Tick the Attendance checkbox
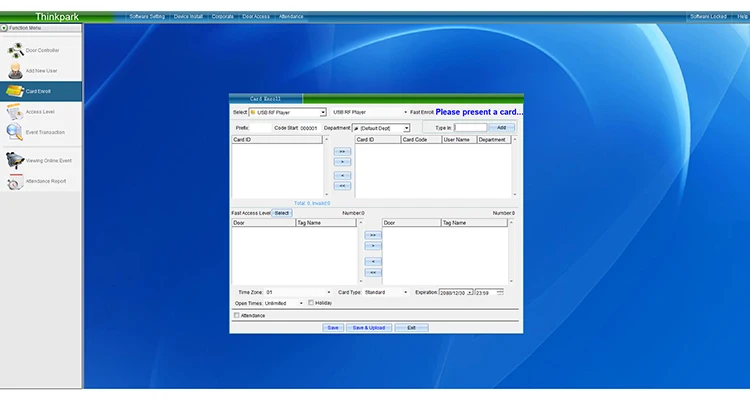This screenshot has width=750, height=400. click(x=236, y=315)
